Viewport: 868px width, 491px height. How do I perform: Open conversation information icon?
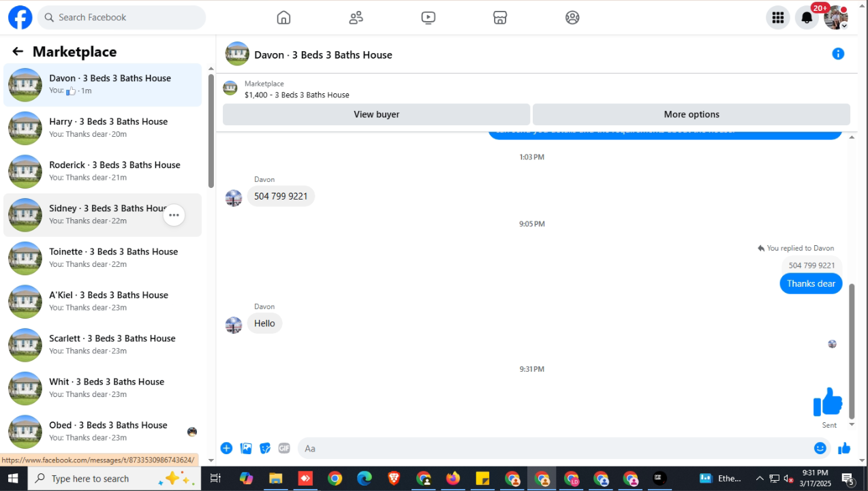(x=838, y=54)
